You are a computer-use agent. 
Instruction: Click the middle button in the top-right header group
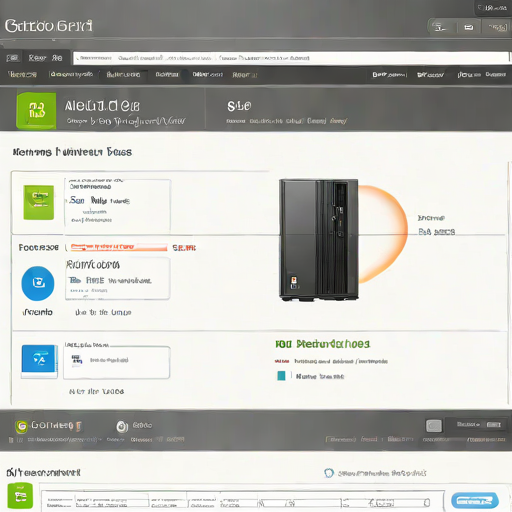(x=469, y=27)
